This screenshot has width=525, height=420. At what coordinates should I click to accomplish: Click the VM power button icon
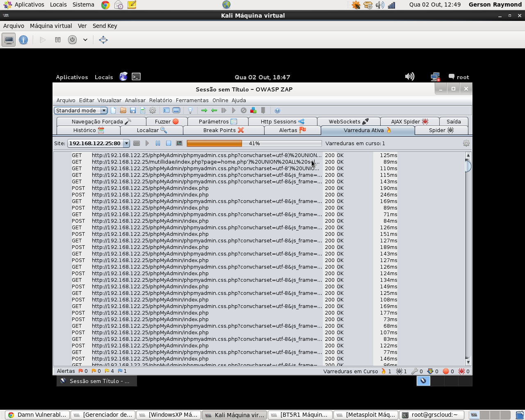click(x=72, y=40)
